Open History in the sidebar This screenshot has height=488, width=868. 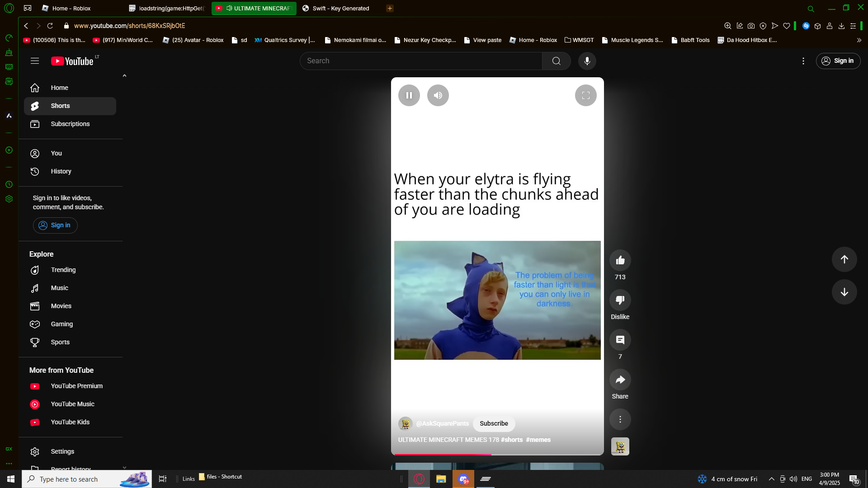[70, 171]
